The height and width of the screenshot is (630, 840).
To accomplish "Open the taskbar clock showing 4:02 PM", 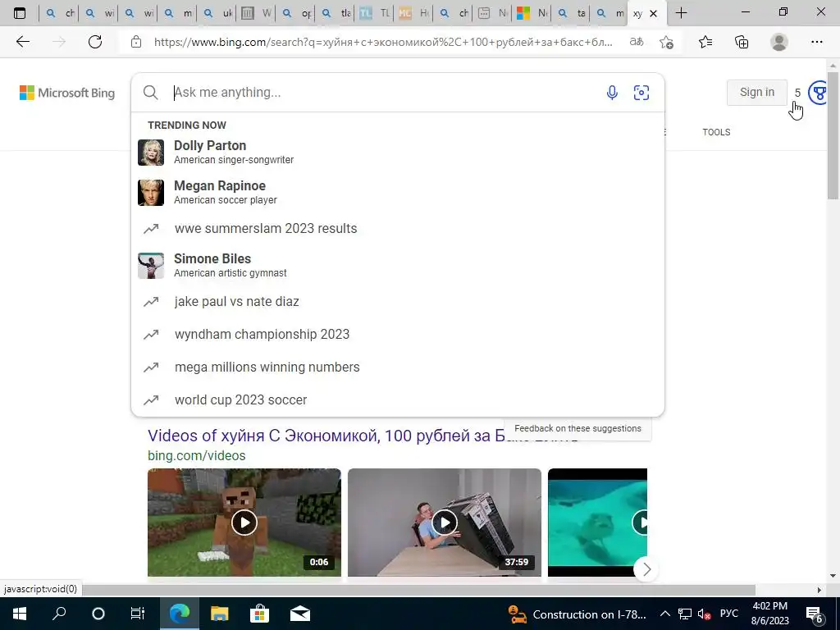I will click(x=769, y=614).
